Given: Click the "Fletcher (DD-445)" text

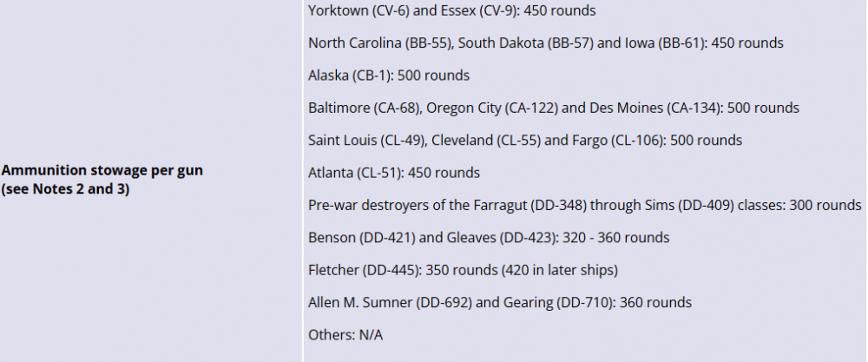Looking at the screenshot, I should 364,270.
